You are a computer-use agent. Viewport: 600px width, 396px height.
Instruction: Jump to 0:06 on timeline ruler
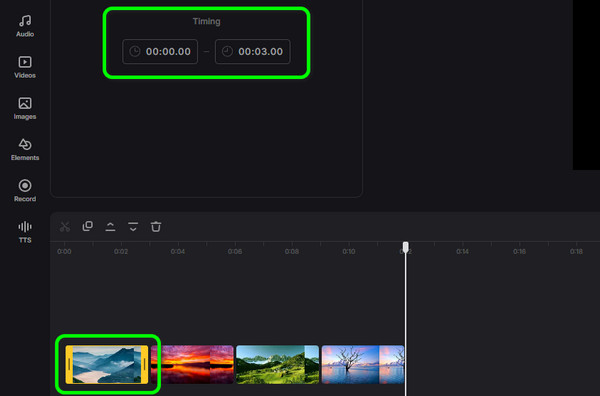point(235,251)
